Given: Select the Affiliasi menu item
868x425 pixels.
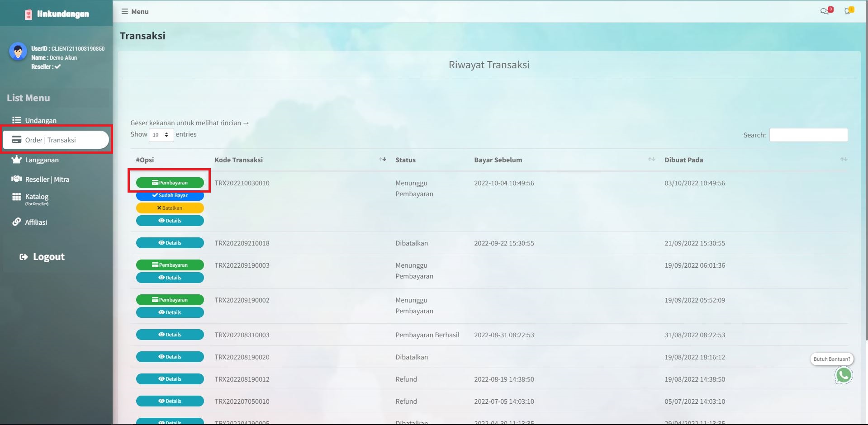Looking at the screenshot, I should 36,222.
